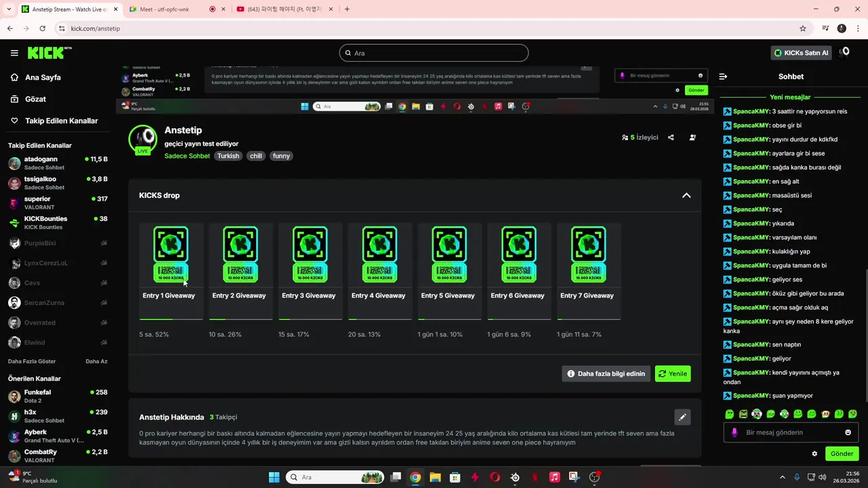
Task: Click the Anstetip channel avatar
Action: point(142,139)
